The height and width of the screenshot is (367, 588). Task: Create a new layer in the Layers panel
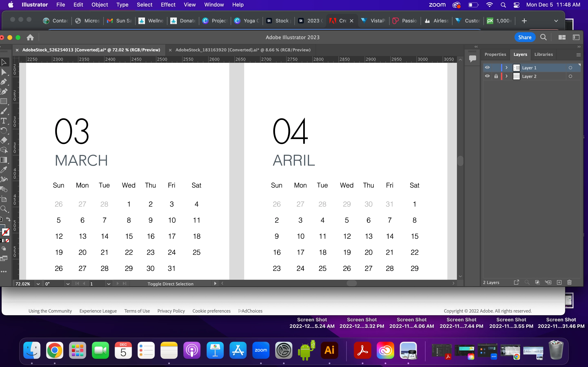[559, 282]
